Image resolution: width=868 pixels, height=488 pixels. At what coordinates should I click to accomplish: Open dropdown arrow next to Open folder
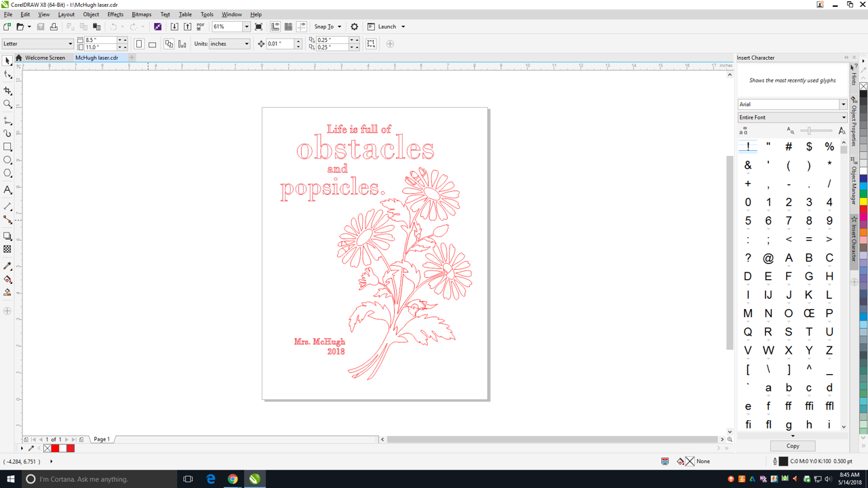(x=29, y=26)
